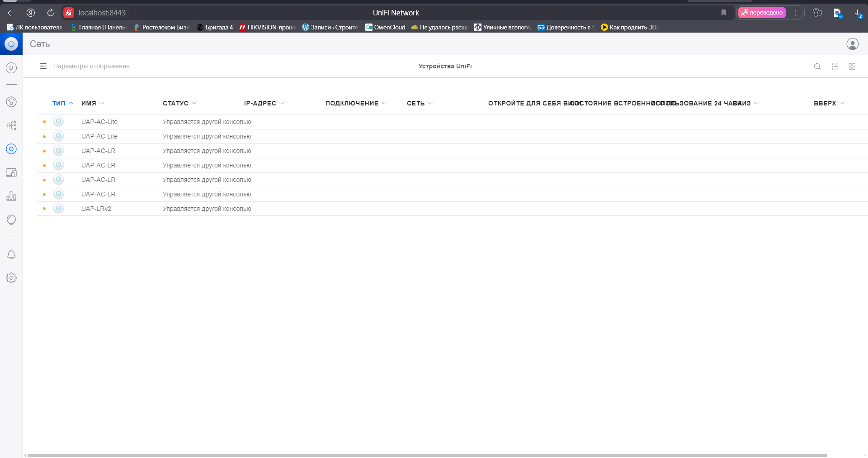Click the localhost:8443 address field

pyautogui.click(x=102, y=13)
